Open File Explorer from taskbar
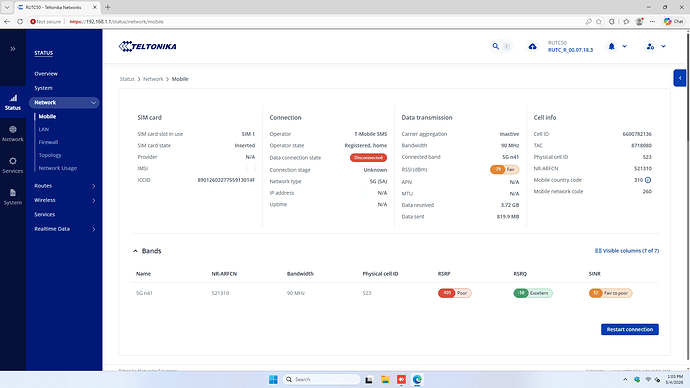The width and height of the screenshot is (690, 388). pos(385,379)
